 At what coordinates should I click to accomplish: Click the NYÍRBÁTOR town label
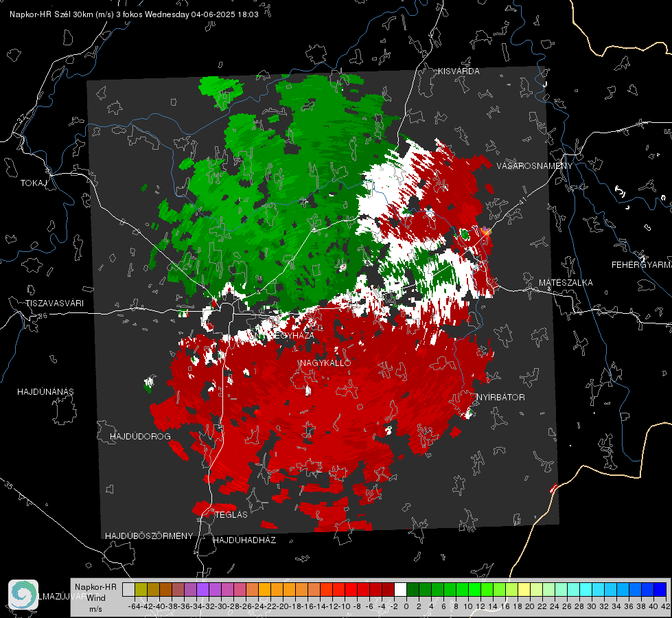coord(500,398)
